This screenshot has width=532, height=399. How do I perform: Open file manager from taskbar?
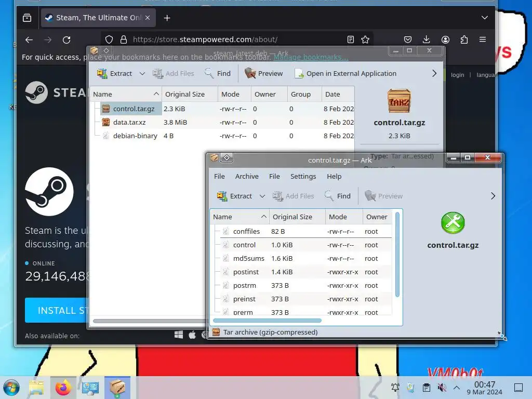pos(36,388)
